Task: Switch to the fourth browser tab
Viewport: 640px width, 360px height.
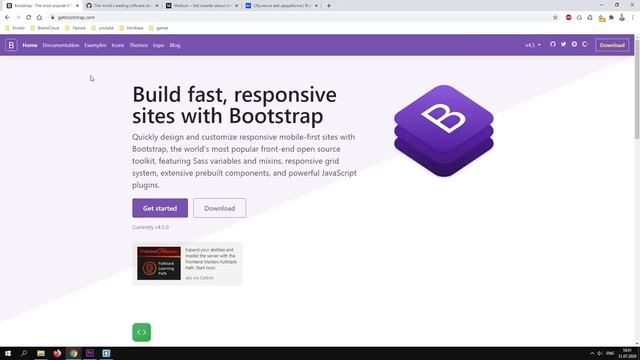Action: [281, 6]
